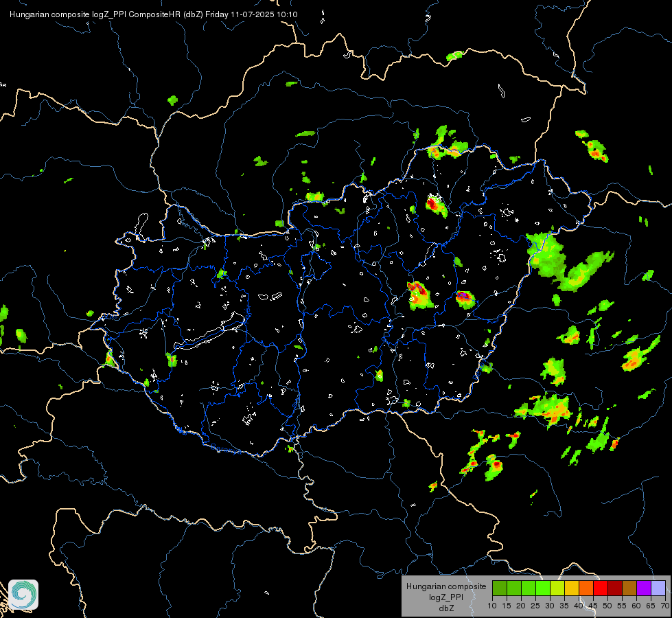Click the legend text 'Hungarian composite'
Screen dimensions: 672x618
click(446, 586)
